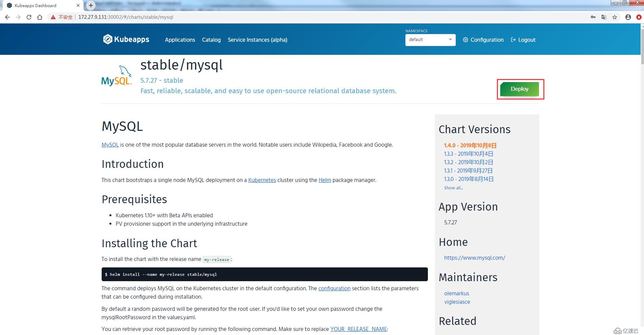Click the Chart Versions heading

tap(475, 129)
